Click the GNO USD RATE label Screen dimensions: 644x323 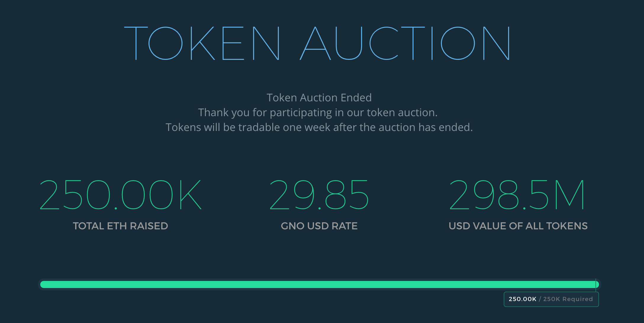[x=319, y=226]
